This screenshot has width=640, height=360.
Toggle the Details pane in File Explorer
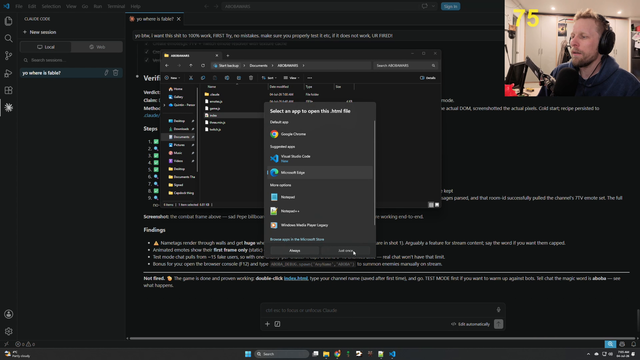(x=428, y=78)
